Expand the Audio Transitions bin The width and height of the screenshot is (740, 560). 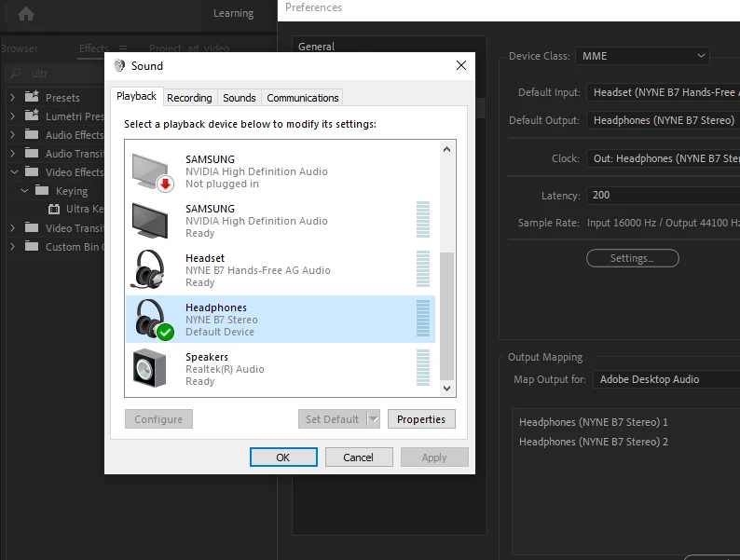(13, 154)
